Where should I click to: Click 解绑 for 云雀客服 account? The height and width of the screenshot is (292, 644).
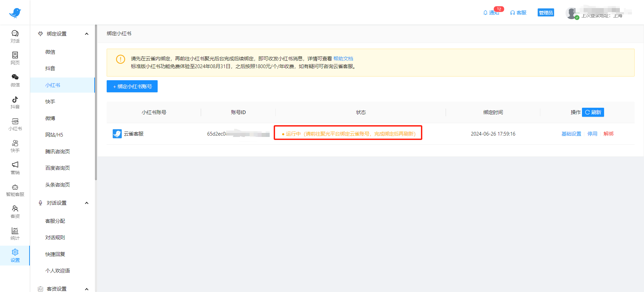click(608, 134)
